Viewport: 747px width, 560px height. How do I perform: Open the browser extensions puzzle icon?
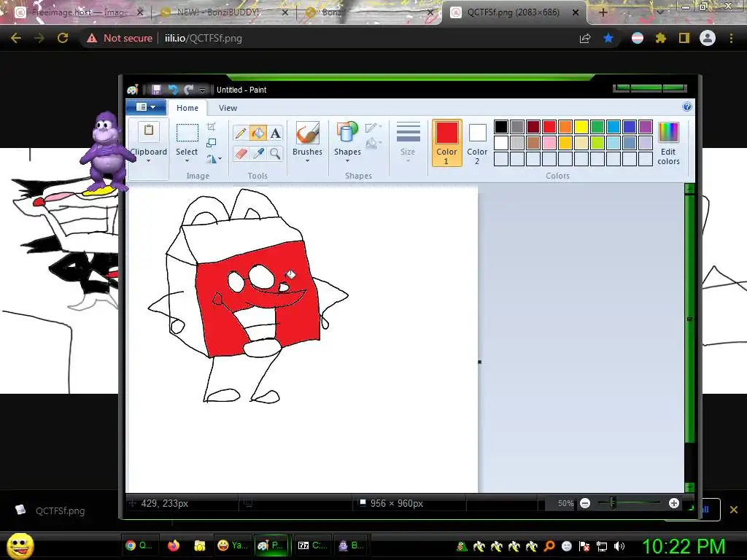click(661, 38)
